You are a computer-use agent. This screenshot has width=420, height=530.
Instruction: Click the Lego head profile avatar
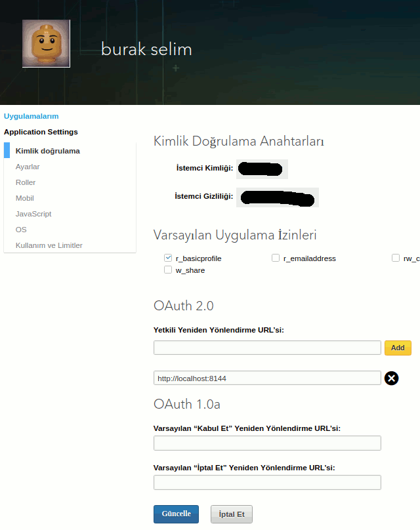[x=46, y=43]
